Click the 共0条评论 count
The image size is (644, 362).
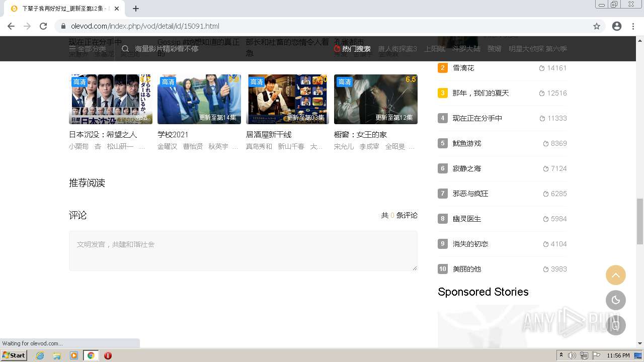coord(399,215)
